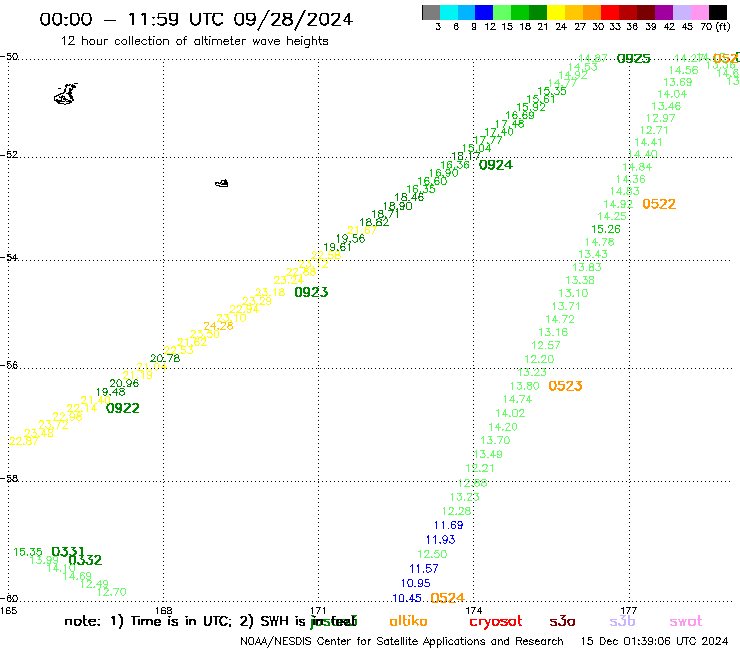Viewport: 740px width, 650px height.
Task: Click the '14.02' wave height value
Action: 510,414
